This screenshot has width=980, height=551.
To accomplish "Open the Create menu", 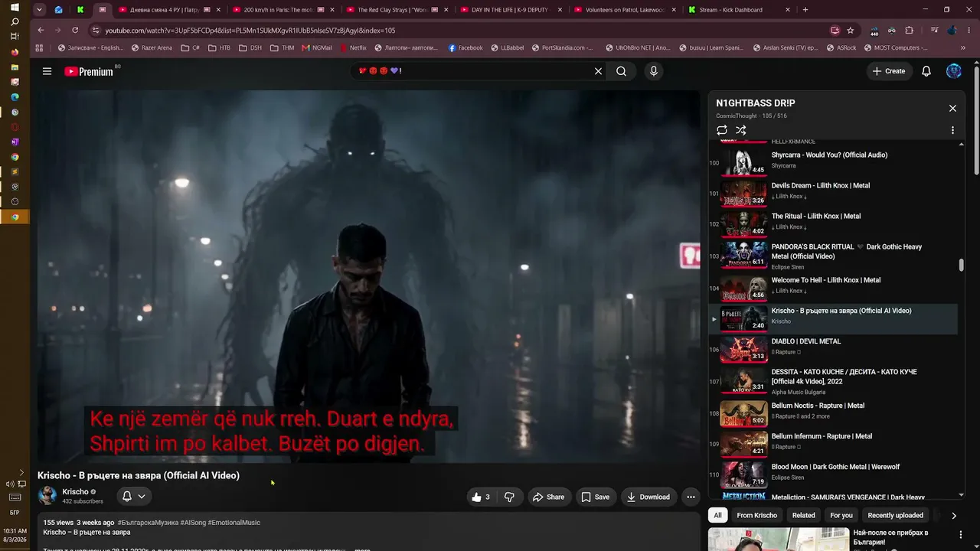I will click(888, 71).
